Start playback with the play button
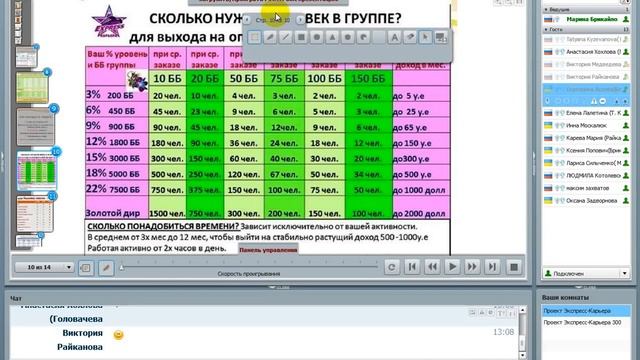 point(452,267)
